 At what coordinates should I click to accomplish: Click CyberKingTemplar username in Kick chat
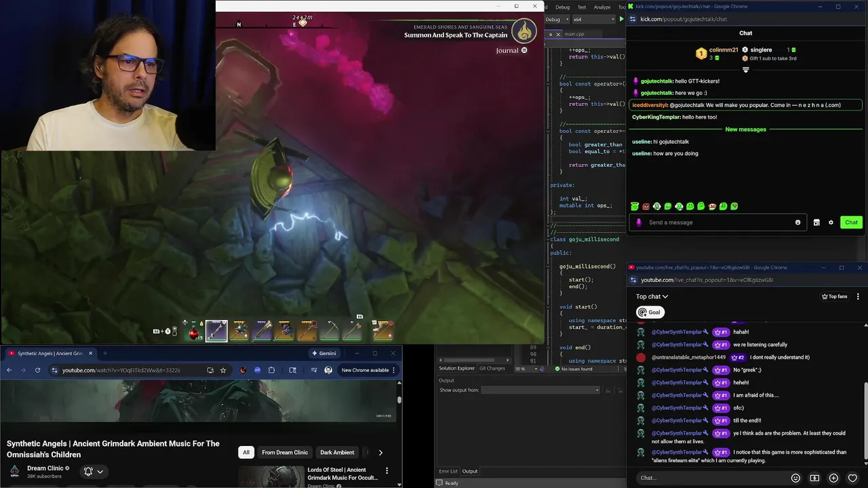click(x=656, y=117)
